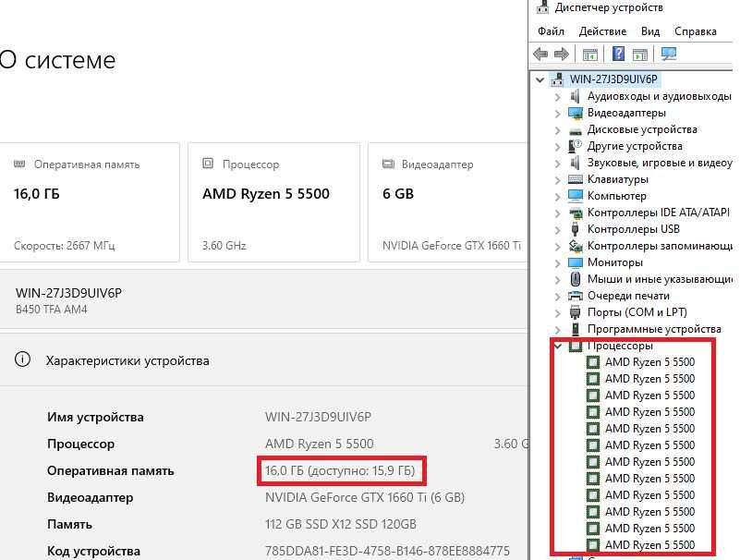Click the unknown-device icon of Другие устройства

click(575, 146)
